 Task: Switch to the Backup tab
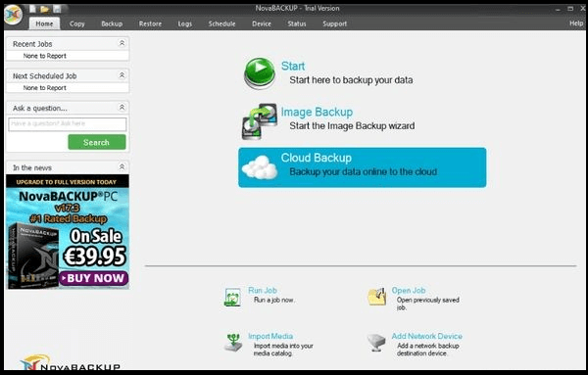(112, 23)
